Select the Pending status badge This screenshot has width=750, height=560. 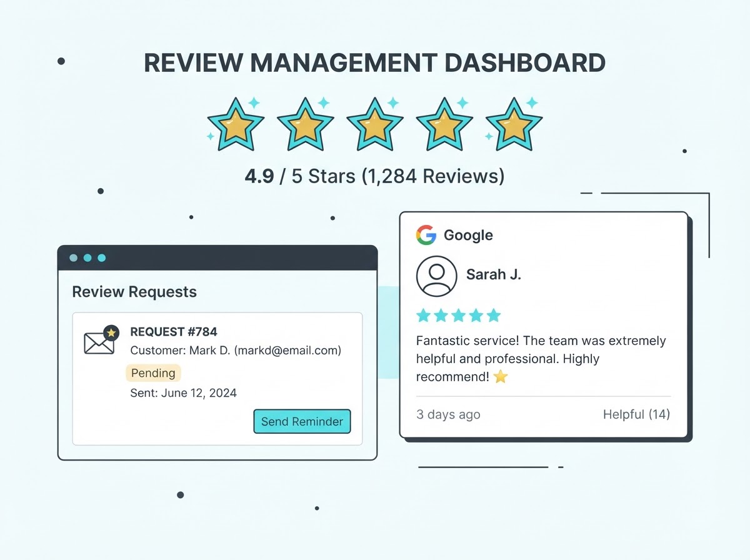[153, 373]
